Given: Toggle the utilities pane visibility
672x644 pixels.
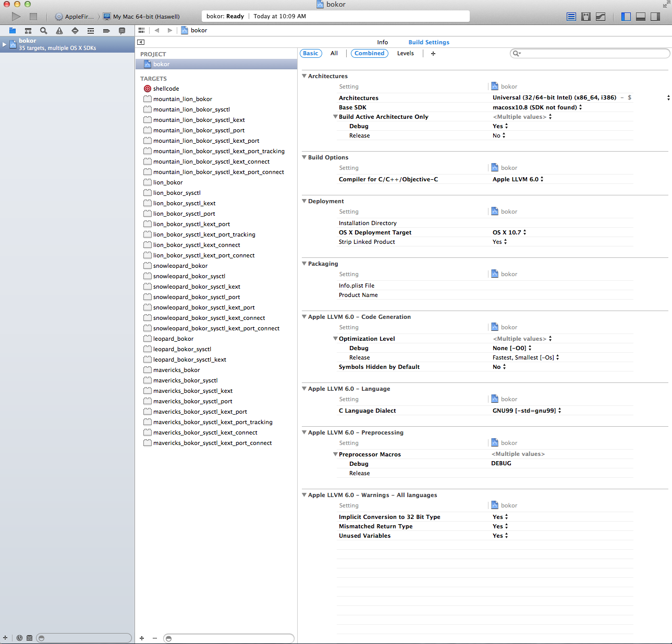Looking at the screenshot, I should coord(655,17).
